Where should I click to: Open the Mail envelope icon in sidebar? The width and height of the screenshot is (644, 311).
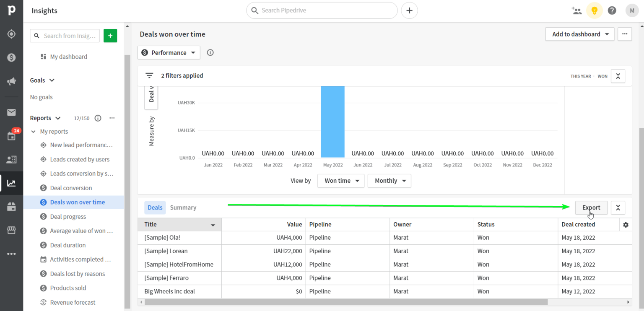tap(11, 112)
